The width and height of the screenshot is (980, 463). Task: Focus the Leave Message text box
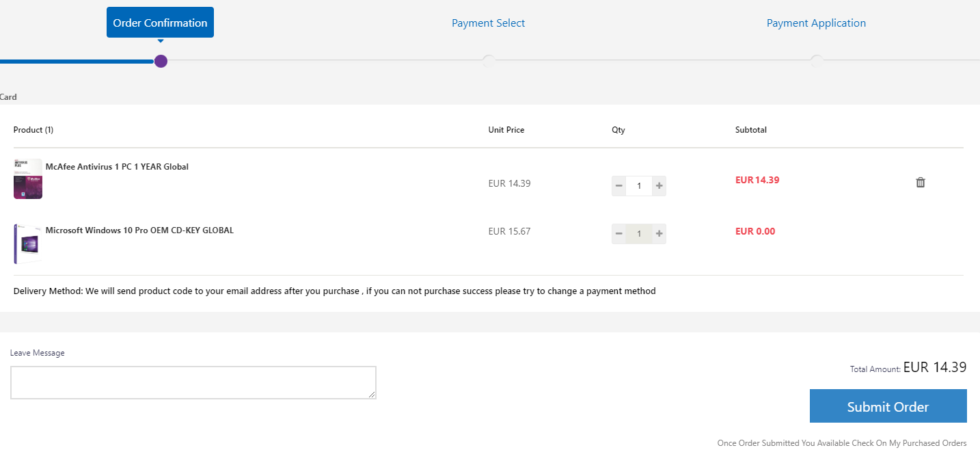point(193,382)
